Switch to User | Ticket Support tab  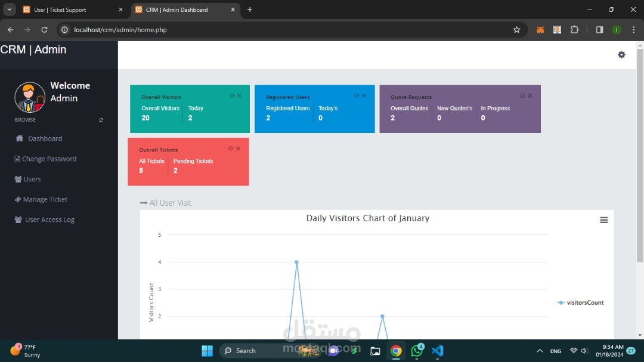click(x=72, y=10)
